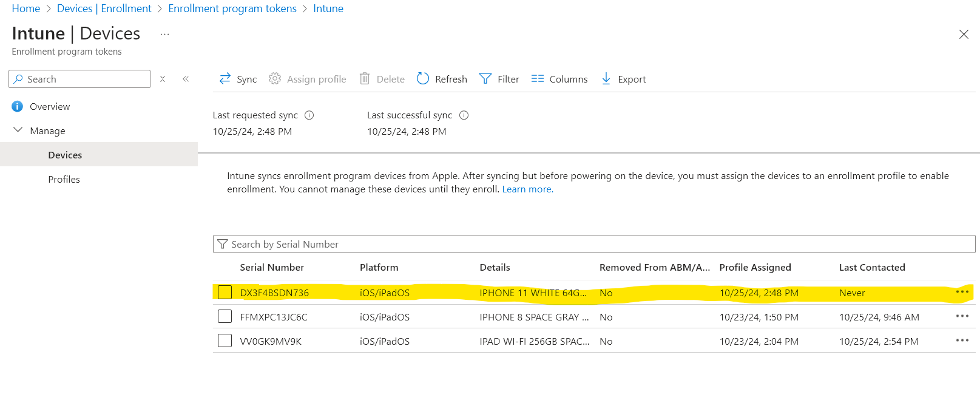Click serial number VV0GK9MV9K

(271, 341)
